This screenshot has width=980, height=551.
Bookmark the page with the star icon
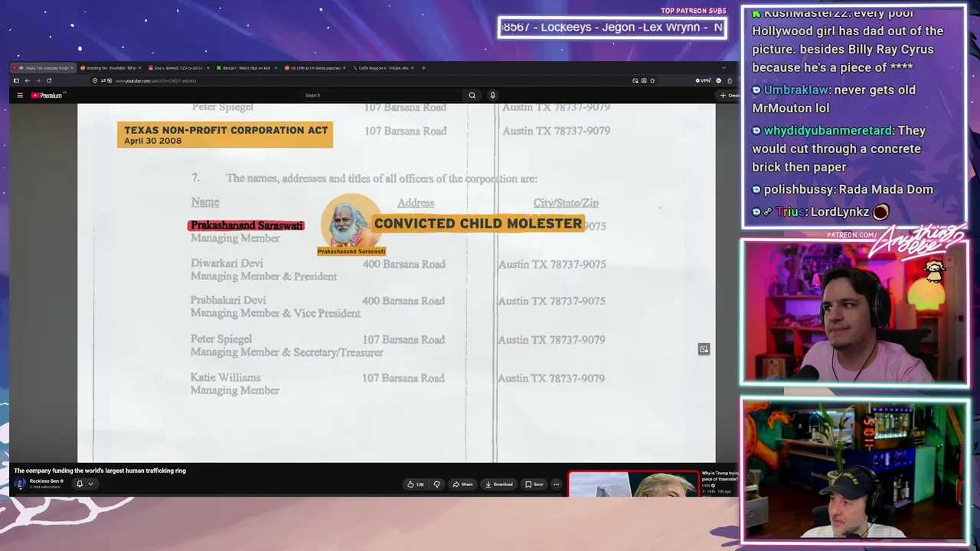tap(652, 80)
